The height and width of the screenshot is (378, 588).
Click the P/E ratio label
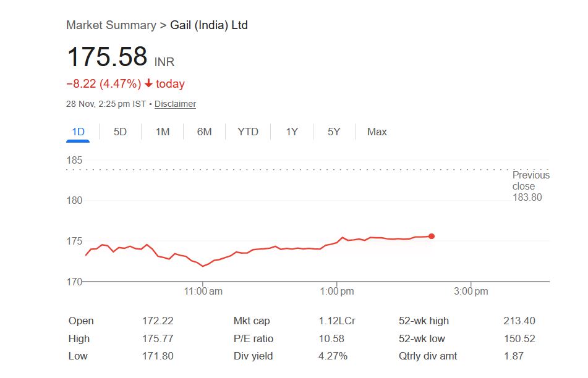point(253,338)
